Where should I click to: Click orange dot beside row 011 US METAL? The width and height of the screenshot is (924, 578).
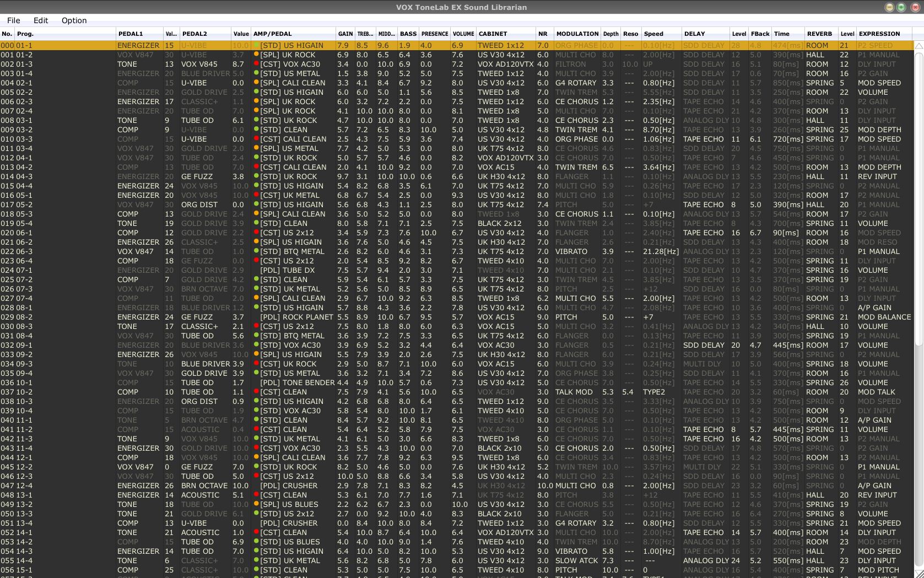tap(256, 148)
